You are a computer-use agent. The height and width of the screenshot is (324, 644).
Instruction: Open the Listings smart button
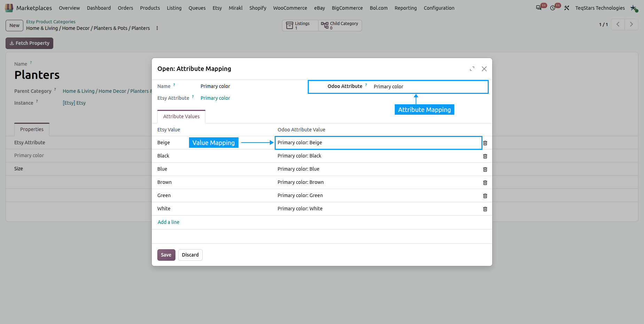click(x=300, y=25)
